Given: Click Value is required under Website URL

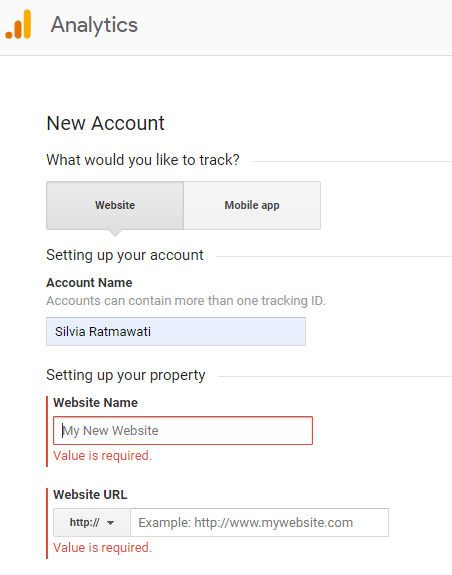Looking at the screenshot, I should tap(102, 548).
